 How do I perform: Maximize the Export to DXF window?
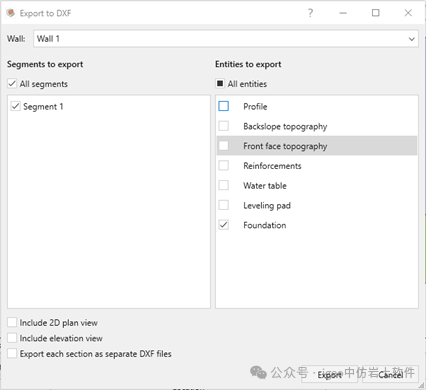[x=376, y=13]
